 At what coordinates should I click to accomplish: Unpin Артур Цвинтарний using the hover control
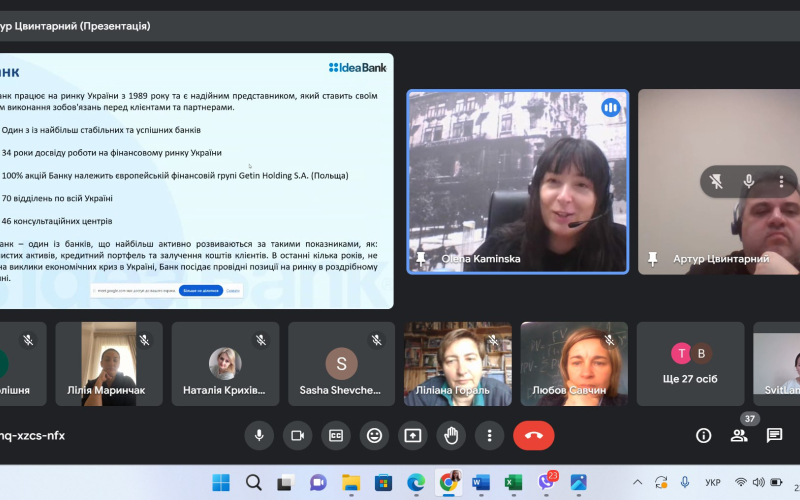pyautogui.click(x=716, y=182)
